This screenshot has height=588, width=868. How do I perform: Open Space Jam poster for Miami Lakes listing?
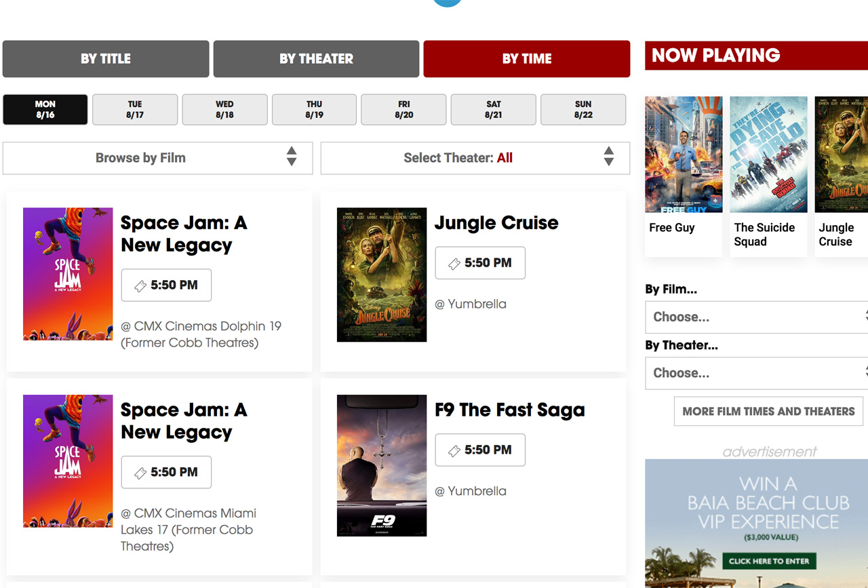[x=68, y=461]
